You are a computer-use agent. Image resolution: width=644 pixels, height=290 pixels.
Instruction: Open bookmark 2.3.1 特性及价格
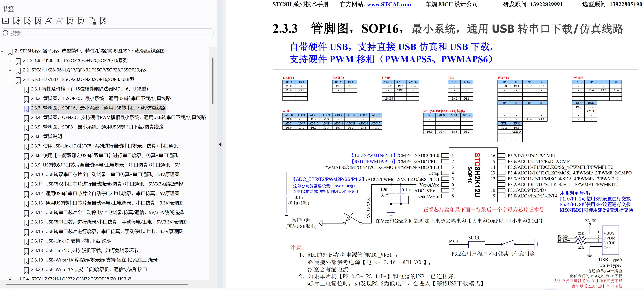[x=90, y=89]
